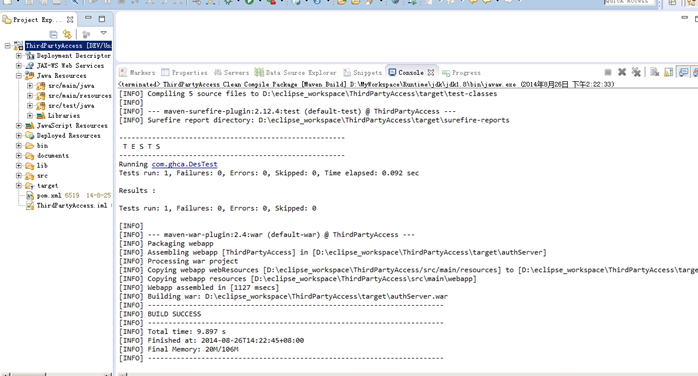
Task: Expand JavaScript Resources node
Action: (19, 125)
